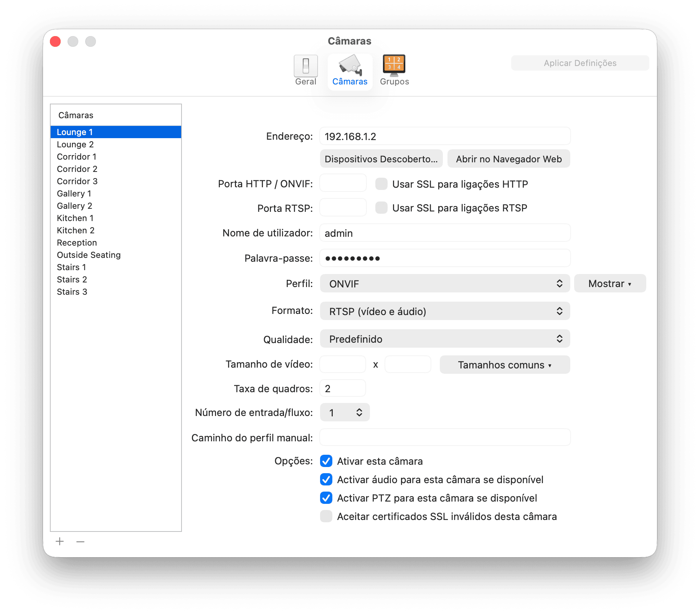
Task: Click Abrir no Navegador Web button
Action: [508, 159]
